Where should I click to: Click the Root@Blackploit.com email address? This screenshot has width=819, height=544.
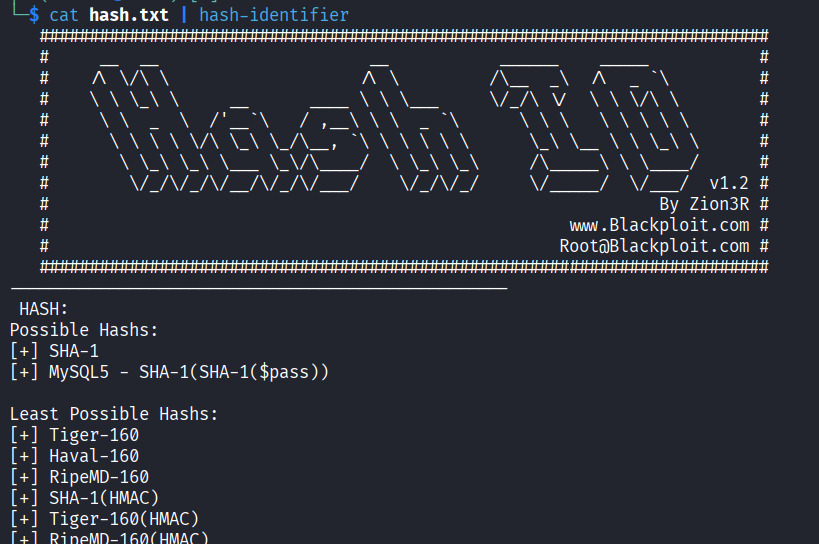tap(654, 245)
